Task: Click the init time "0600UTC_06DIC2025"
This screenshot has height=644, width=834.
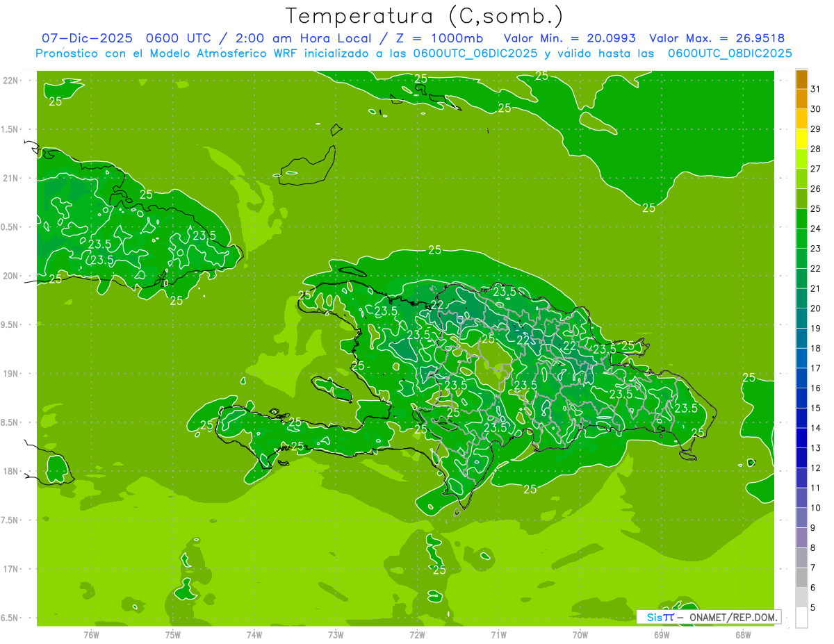Action: 475,53
